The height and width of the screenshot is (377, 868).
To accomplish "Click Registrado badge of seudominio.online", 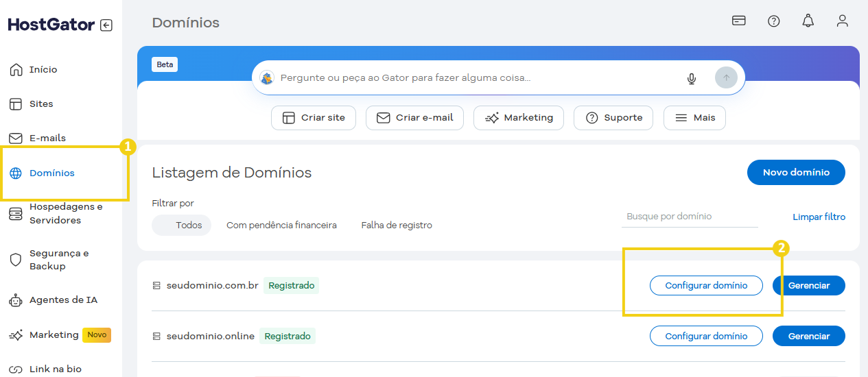I will pos(288,336).
